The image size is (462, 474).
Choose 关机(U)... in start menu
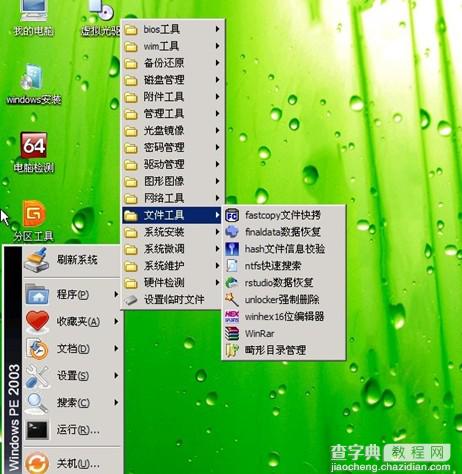click(72, 463)
